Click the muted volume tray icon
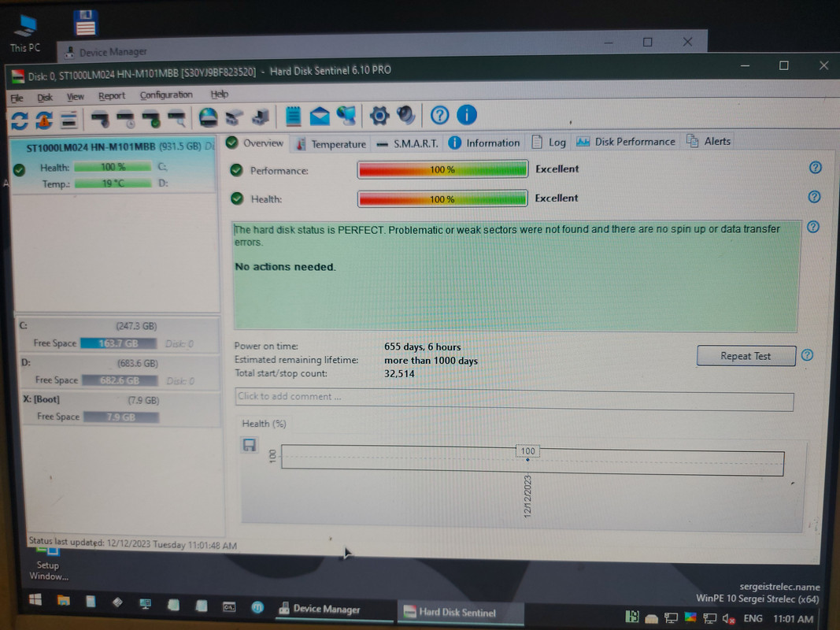840x630 pixels. (x=728, y=619)
